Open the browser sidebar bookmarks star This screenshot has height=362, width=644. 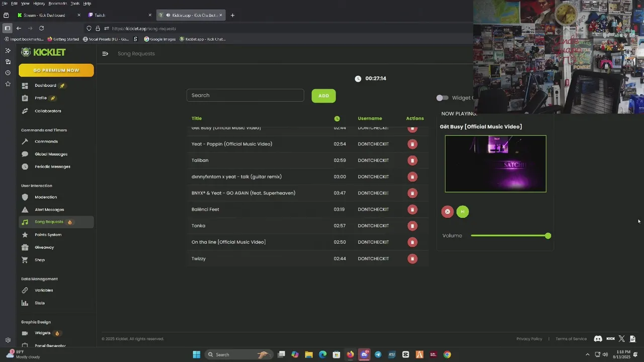[8, 84]
